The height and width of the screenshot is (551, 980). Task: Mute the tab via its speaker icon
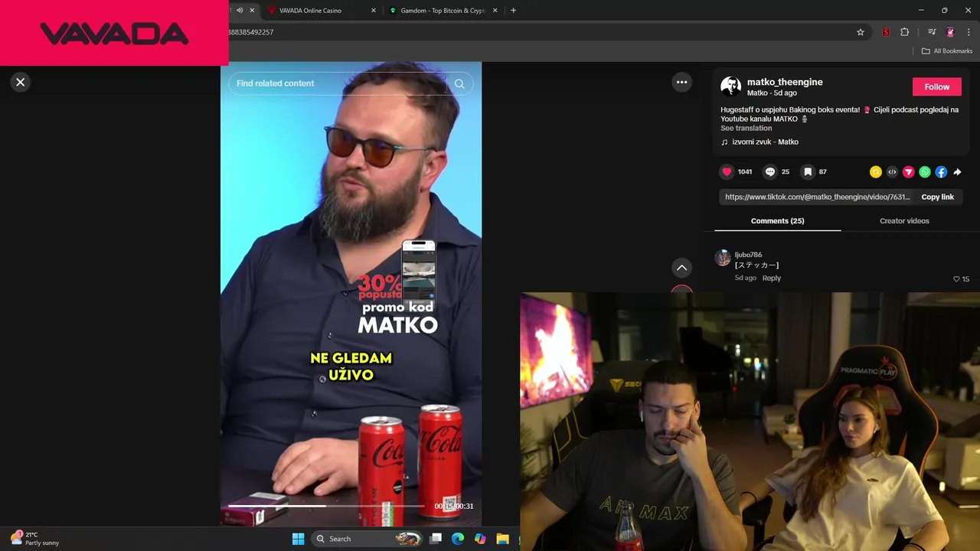coord(240,11)
